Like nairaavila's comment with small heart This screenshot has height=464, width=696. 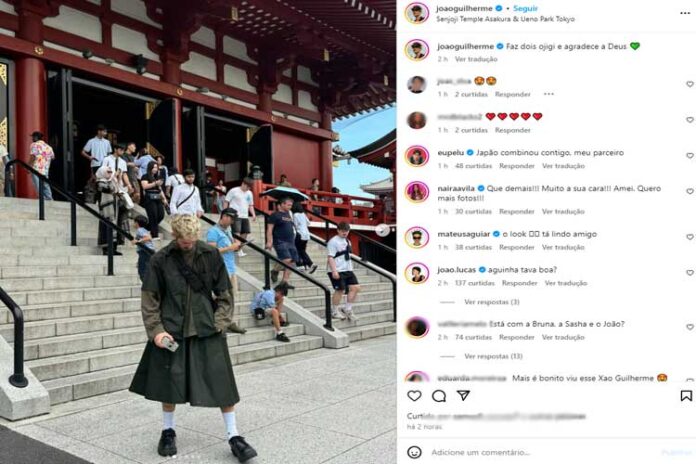690,191
